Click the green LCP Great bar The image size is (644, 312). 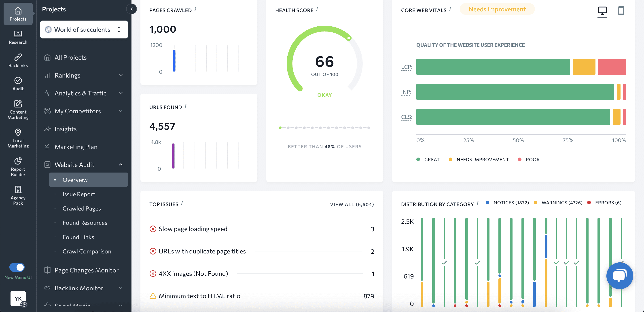click(493, 67)
